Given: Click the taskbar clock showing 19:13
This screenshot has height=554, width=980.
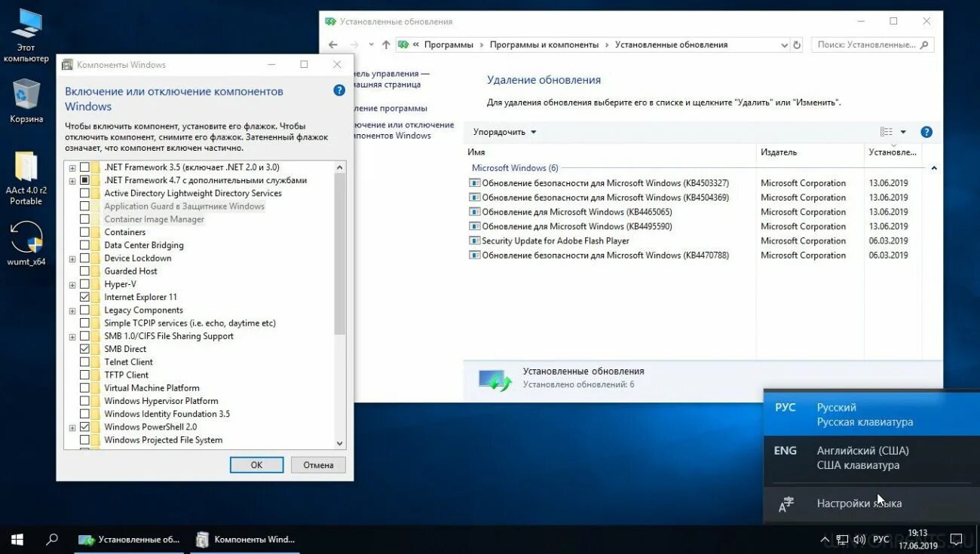Looking at the screenshot, I should pyautogui.click(x=917, y=539).
